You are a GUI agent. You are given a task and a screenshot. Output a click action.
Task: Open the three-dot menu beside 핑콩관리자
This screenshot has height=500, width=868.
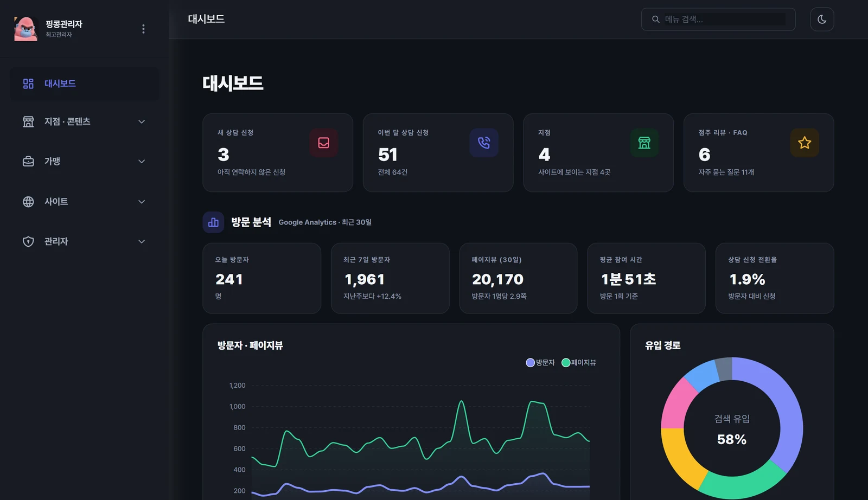(143, 29)
